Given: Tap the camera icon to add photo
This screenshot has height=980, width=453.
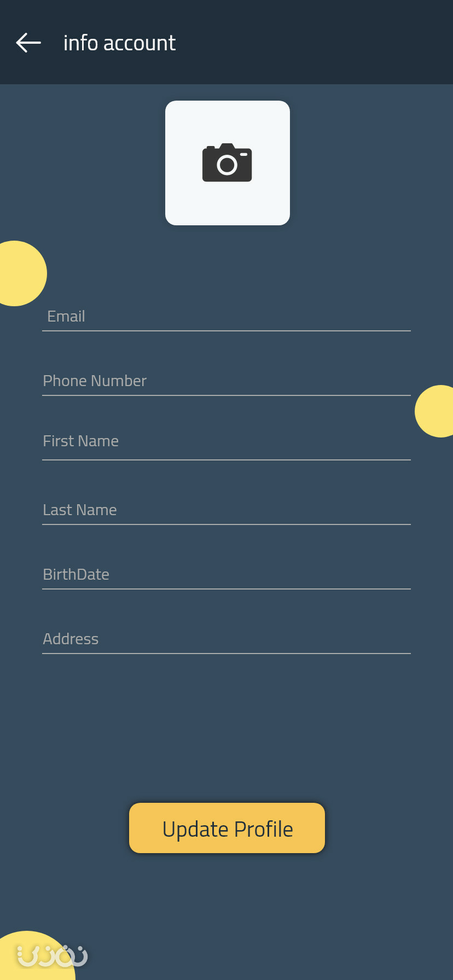Looking at the screenshot, I should pos(227,162).
